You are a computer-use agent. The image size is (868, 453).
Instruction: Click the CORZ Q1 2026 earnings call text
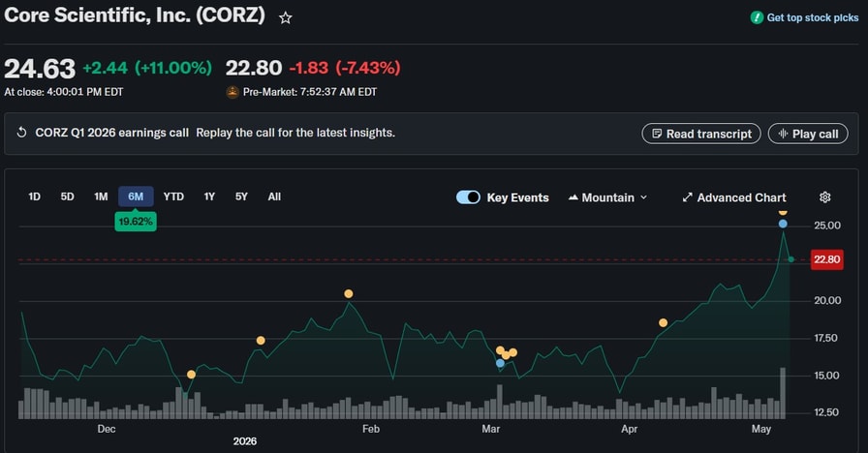tap(111, 133)
